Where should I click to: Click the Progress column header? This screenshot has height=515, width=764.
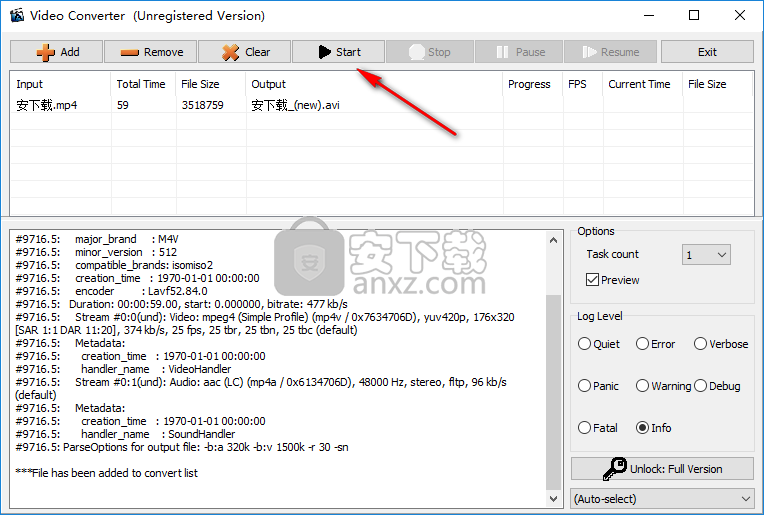pyautogui.click(x=533, y=84)
